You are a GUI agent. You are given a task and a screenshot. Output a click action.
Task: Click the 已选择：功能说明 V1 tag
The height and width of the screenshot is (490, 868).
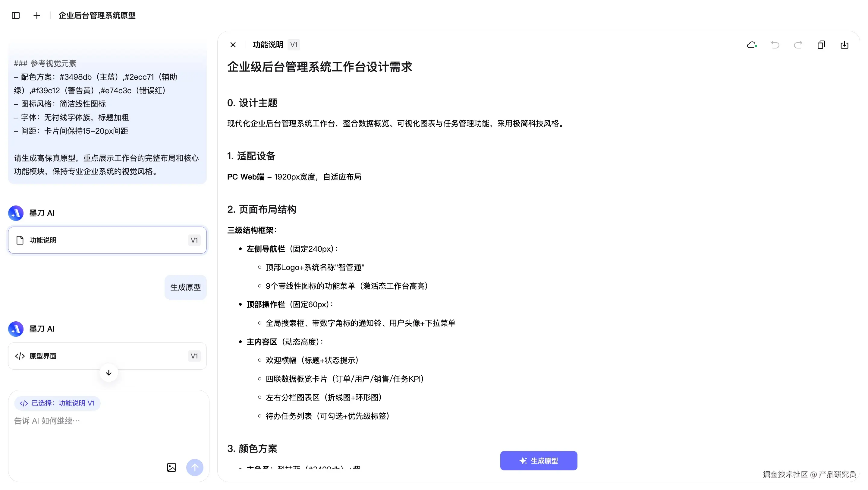coord(57,403)
